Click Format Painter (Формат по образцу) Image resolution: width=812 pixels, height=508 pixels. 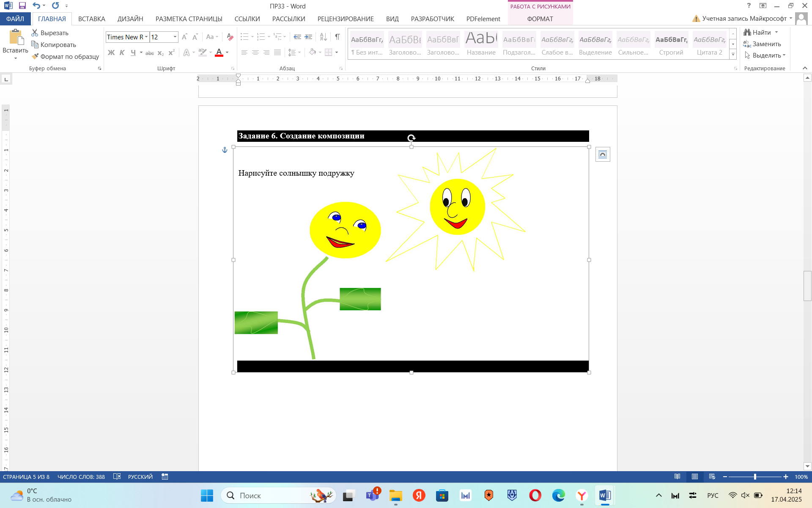coord(66,56)
